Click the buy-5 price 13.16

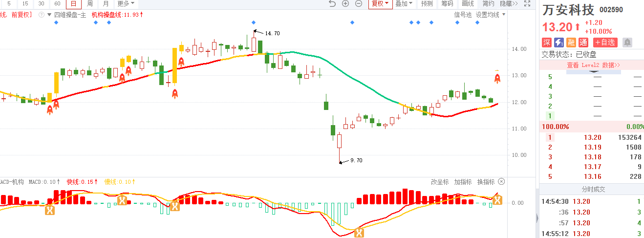[593, 176]
